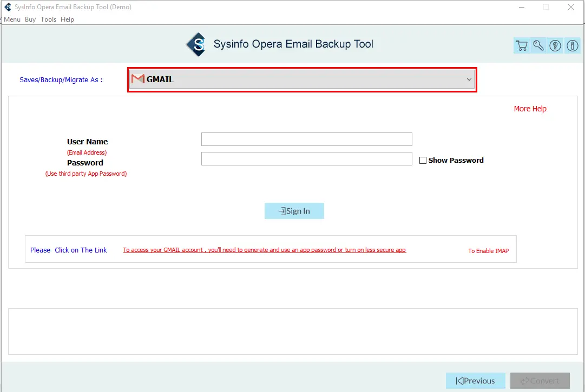Minimize the application window

coord(522,7)
